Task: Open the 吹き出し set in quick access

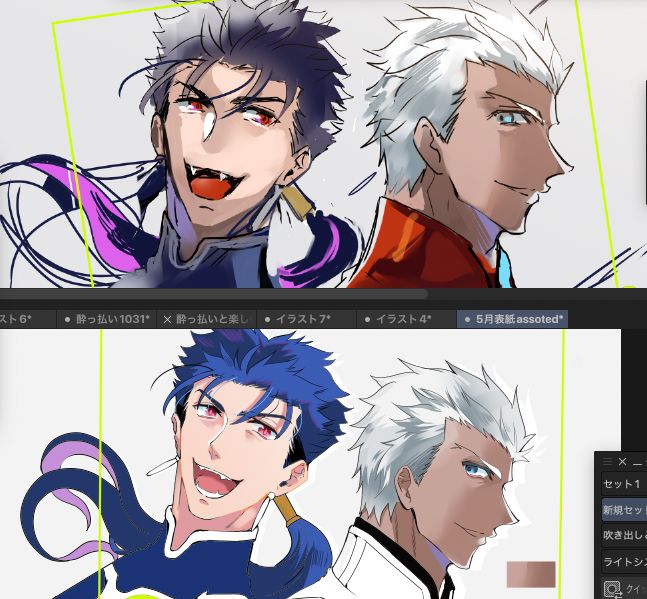Action: coord(624,535)
